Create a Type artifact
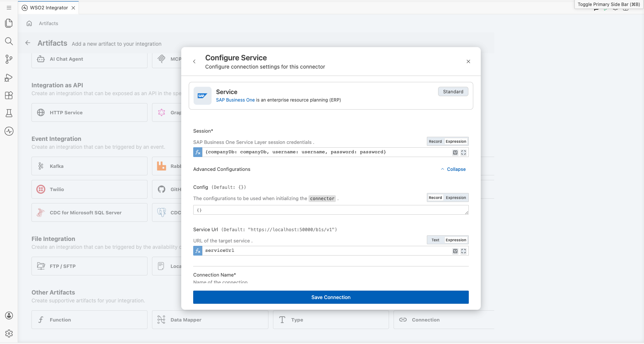Image resolution: width=644 pixels, height=344 pixels. click(x=331, y=320)
